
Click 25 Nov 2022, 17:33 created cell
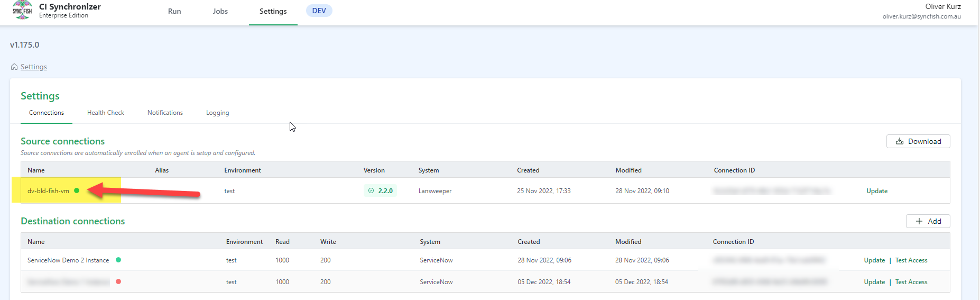(544, 191)
